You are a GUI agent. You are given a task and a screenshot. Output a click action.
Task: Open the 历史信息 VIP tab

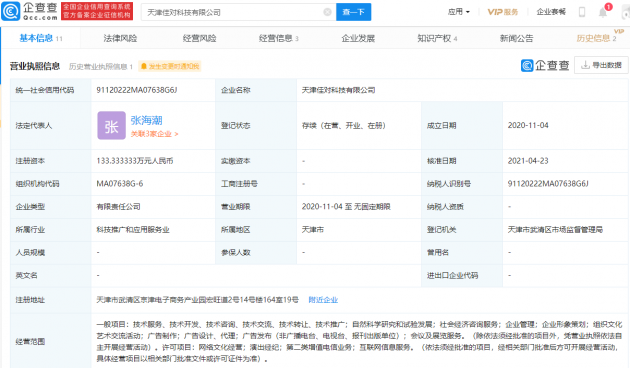coord(596,38)
